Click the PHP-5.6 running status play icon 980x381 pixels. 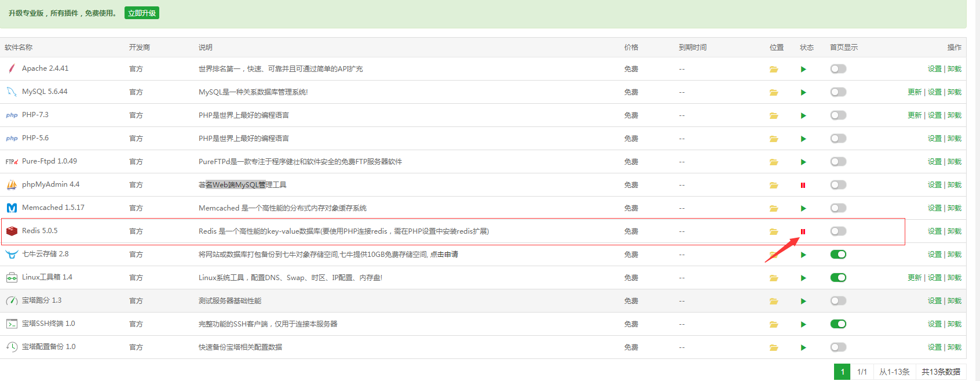(x=803, y=139)
